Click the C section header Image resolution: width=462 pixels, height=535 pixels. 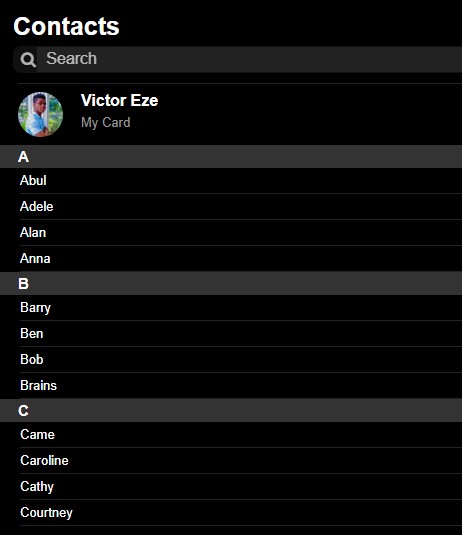(x=231, y=410)
